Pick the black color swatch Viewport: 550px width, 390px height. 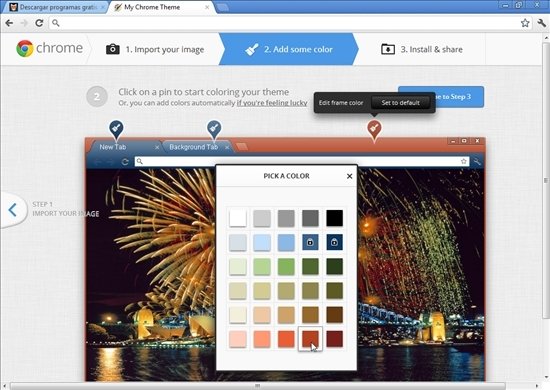pos(334,218)
